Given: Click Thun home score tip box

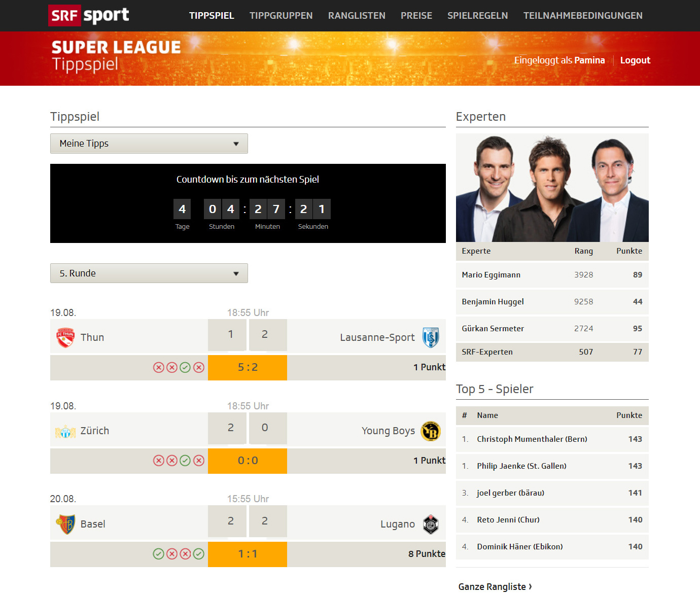Looking at the screenshot, I should 227,335.
